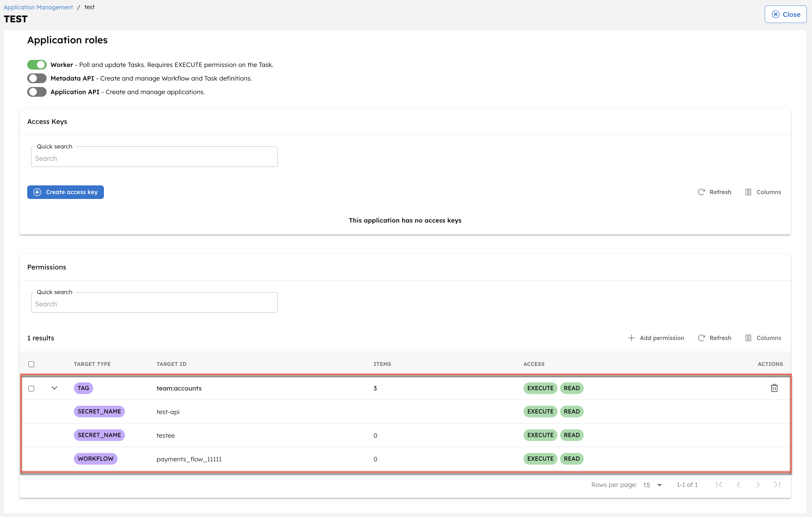Close the TEST application page

coord(785,14)
